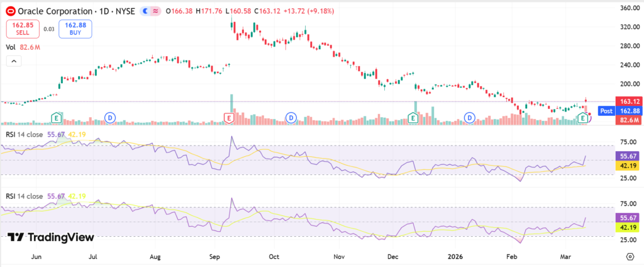The image size is (644, 267).
Task: Click the pink approximate-sign data status icon
Action: pos(154,11)
